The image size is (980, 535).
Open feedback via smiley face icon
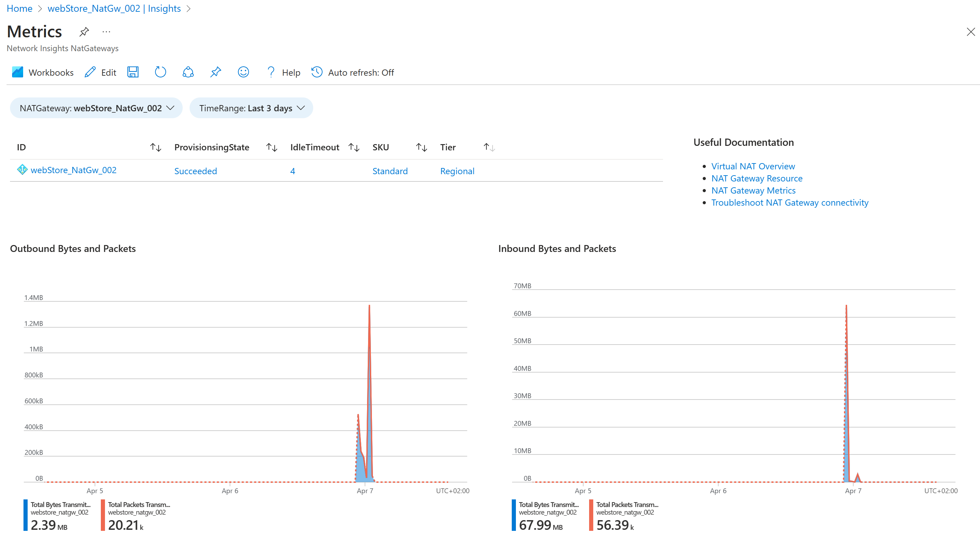pos(243,72)
